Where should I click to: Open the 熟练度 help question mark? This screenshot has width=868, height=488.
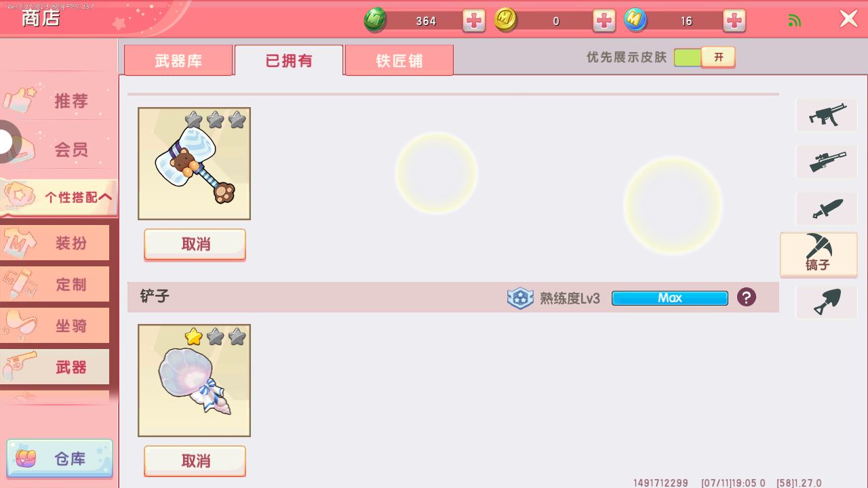(x=747, y=298)
